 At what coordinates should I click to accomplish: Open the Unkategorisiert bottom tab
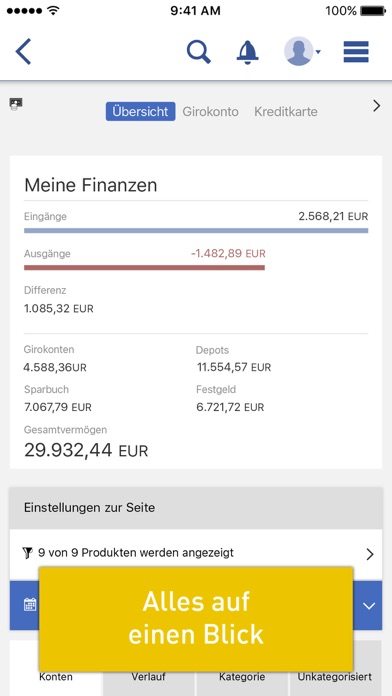coord(335,677)
